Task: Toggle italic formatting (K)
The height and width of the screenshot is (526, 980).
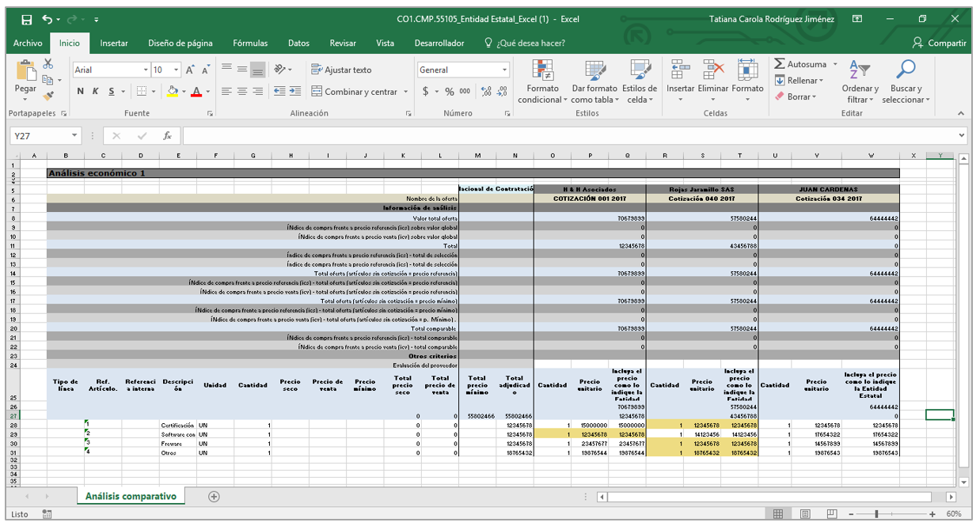Action: [x=96, y=92]
